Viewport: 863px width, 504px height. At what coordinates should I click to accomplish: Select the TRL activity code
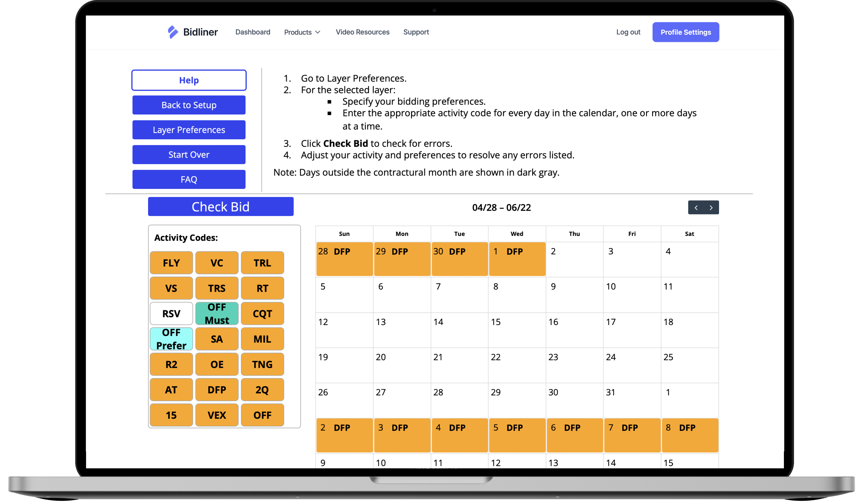tap(262, 263)
